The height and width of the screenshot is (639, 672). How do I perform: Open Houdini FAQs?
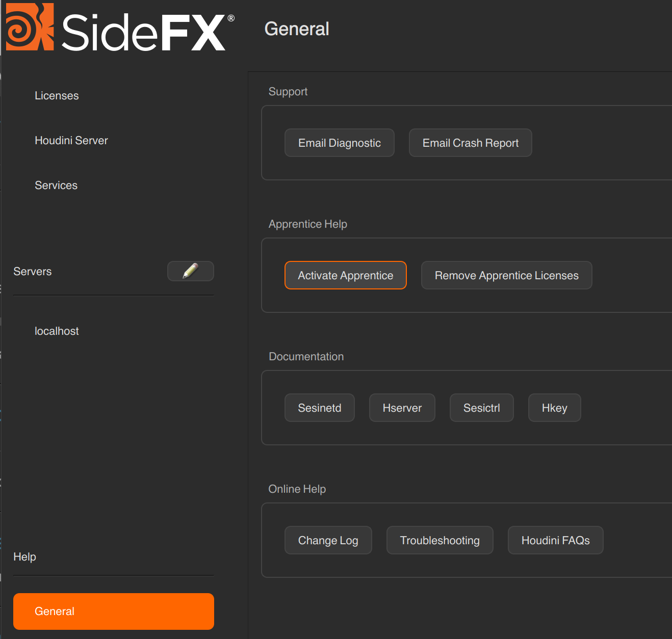pyautogui.click(x=556, y=540)
